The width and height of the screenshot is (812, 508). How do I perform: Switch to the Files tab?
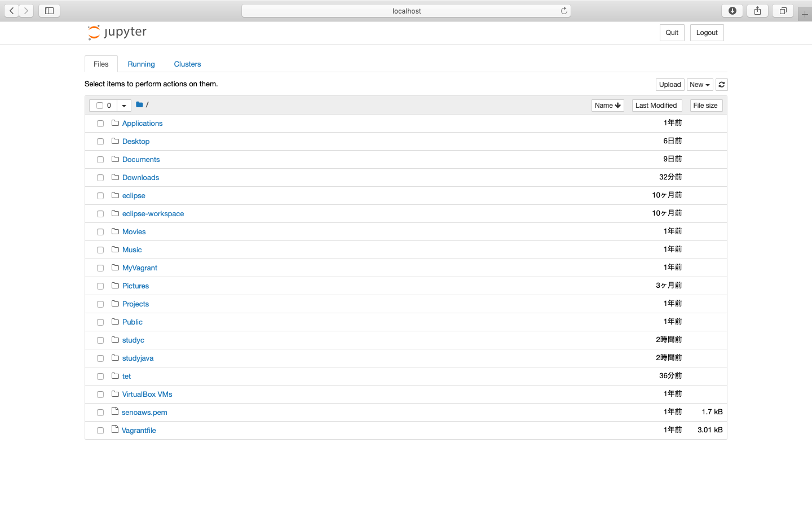101,64
